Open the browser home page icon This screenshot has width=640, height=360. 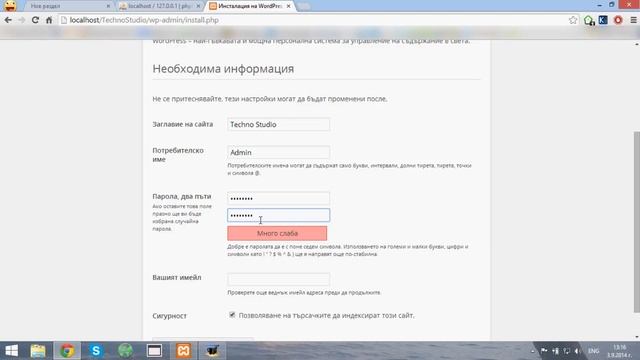[49, 20]
